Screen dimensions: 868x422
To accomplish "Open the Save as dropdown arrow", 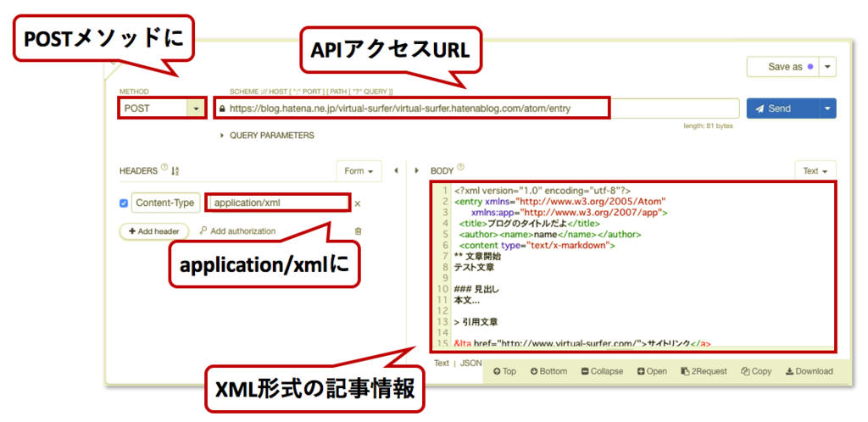I will [x=827, y=66].
